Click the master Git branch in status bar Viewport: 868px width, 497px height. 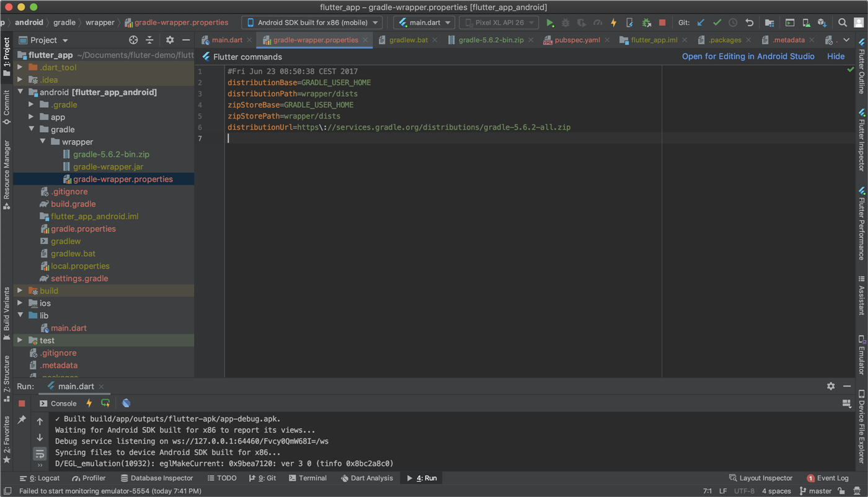815,491
